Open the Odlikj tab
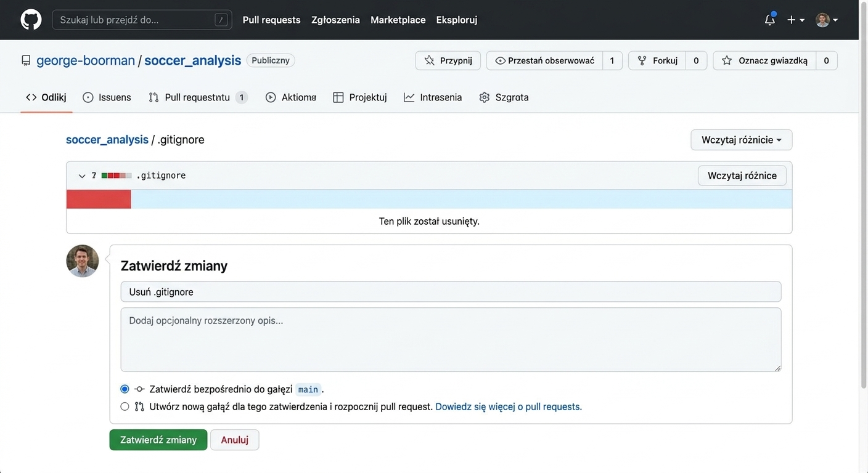 point(46,97)
